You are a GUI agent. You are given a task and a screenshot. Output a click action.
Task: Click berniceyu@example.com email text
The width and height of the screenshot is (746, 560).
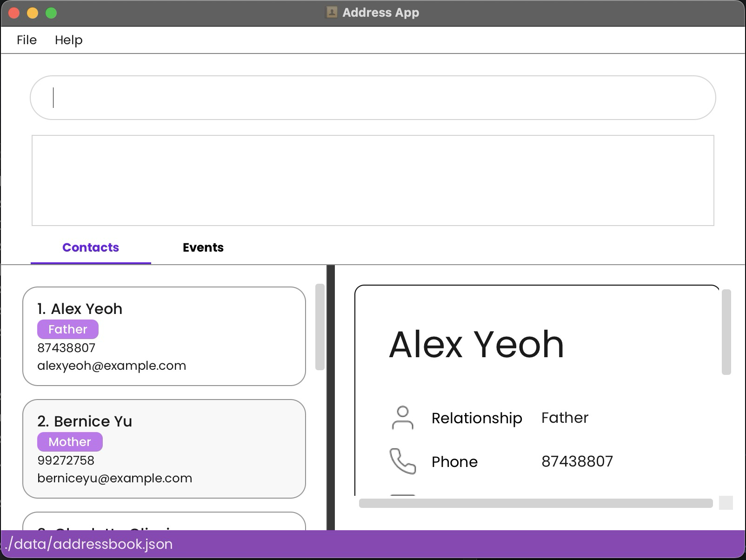coord(114,478)
